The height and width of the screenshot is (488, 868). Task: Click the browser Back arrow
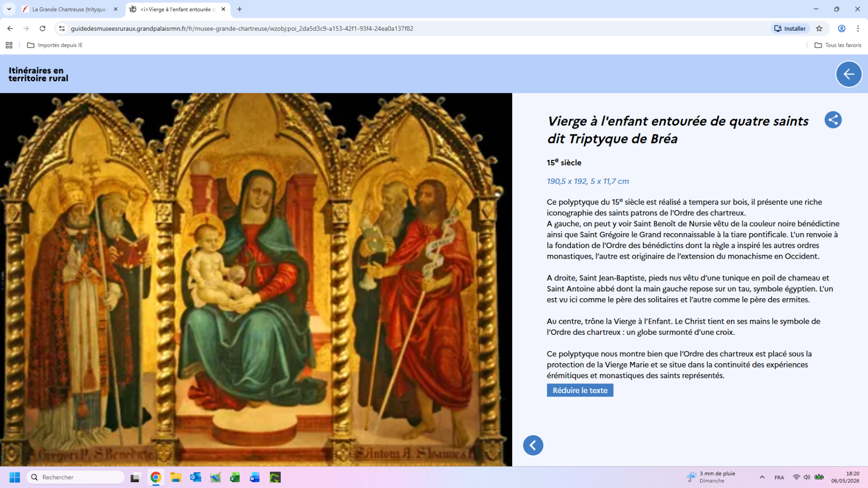pyautogui.click(x=10, y=28)
